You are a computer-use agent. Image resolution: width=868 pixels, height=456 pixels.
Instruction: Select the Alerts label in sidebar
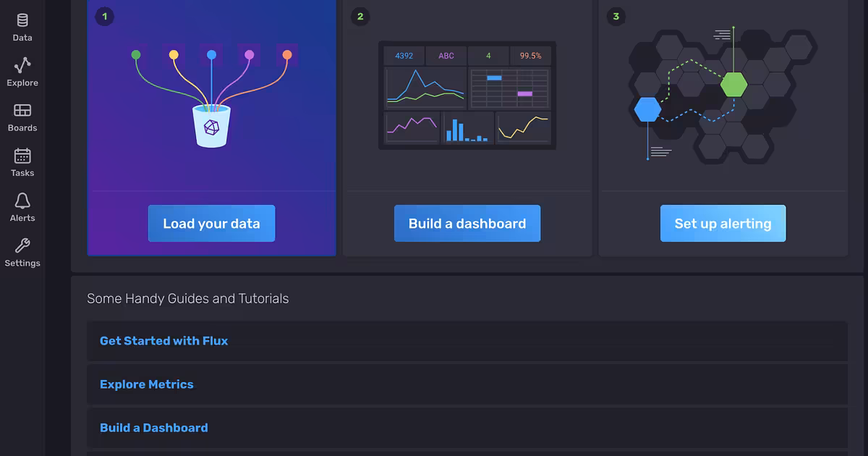click(x=22, y=218)
